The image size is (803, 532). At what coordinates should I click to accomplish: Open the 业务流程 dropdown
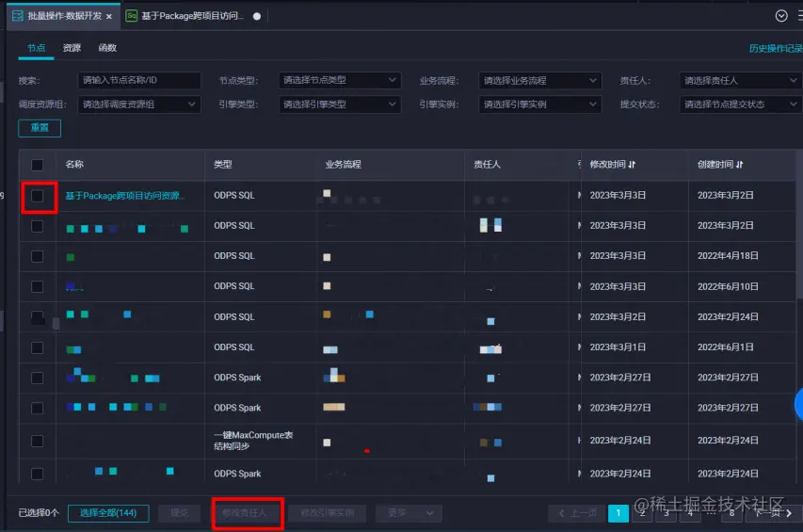point(539,80)
